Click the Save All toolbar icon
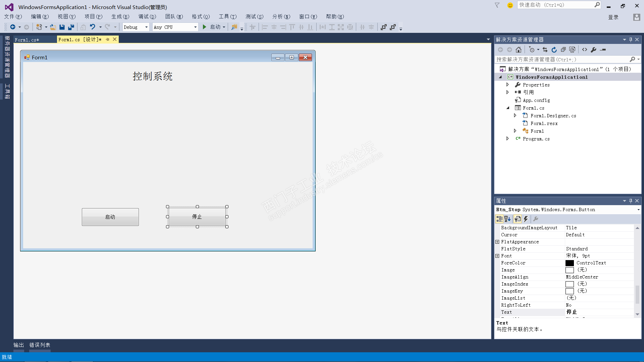This screenshot has width=644, height=362. click(x=71, y=27)
